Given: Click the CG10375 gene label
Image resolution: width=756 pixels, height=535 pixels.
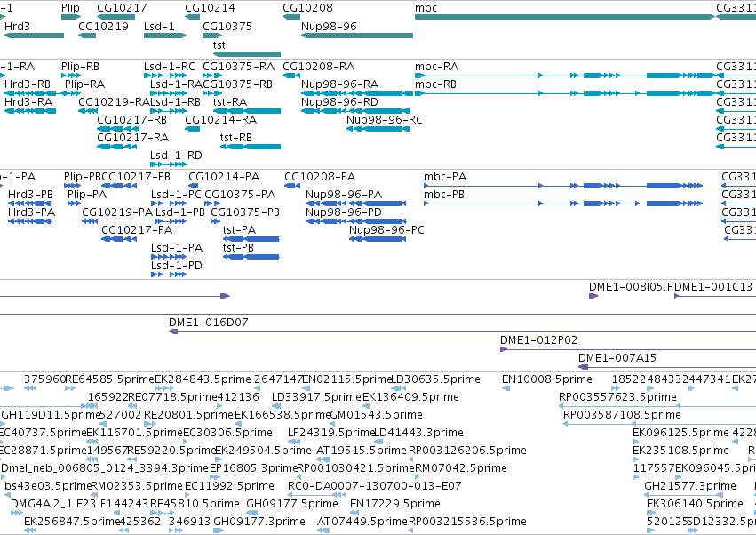Looking at the screenshot, I should [227, 27].
